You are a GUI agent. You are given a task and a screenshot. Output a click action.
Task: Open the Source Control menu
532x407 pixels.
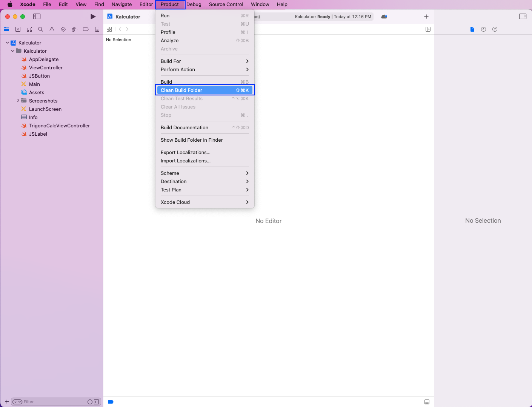[226, 5]
